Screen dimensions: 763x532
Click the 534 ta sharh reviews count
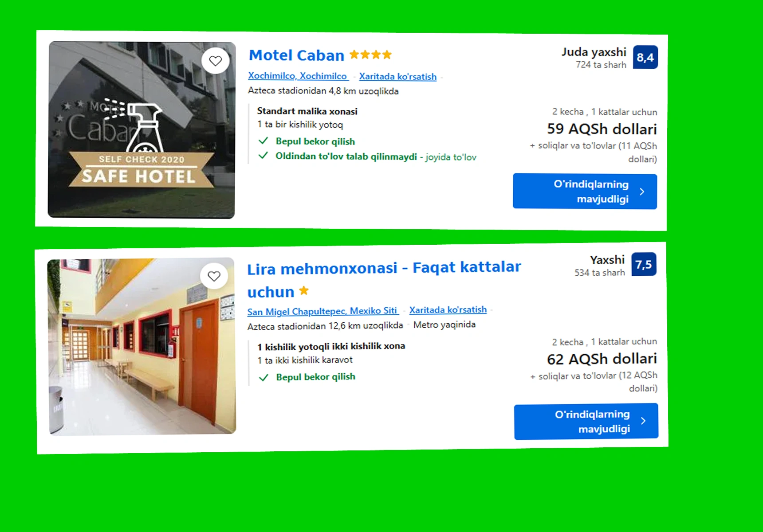pyautogui.click(x=600, y=273)
